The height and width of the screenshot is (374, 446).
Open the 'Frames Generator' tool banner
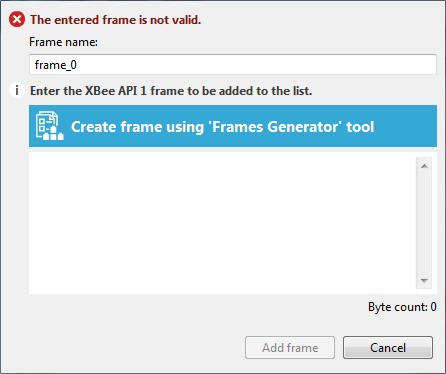coord(233,126)
